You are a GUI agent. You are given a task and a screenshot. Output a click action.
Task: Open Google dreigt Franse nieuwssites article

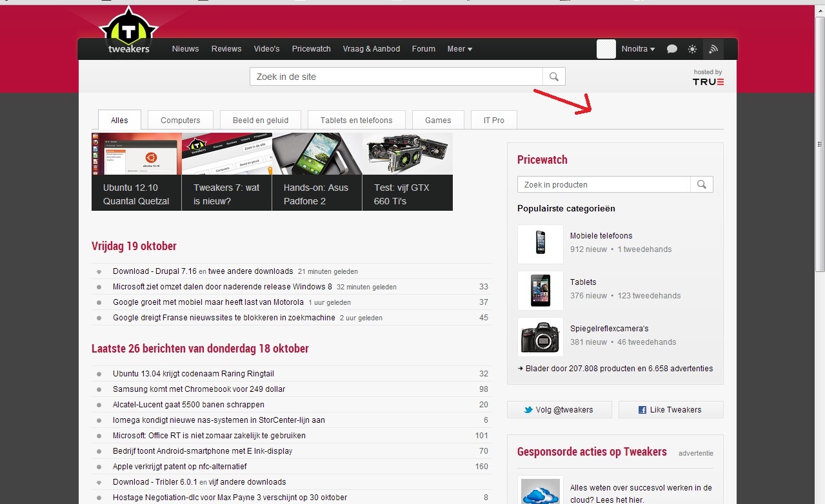[x=224, y=318]
